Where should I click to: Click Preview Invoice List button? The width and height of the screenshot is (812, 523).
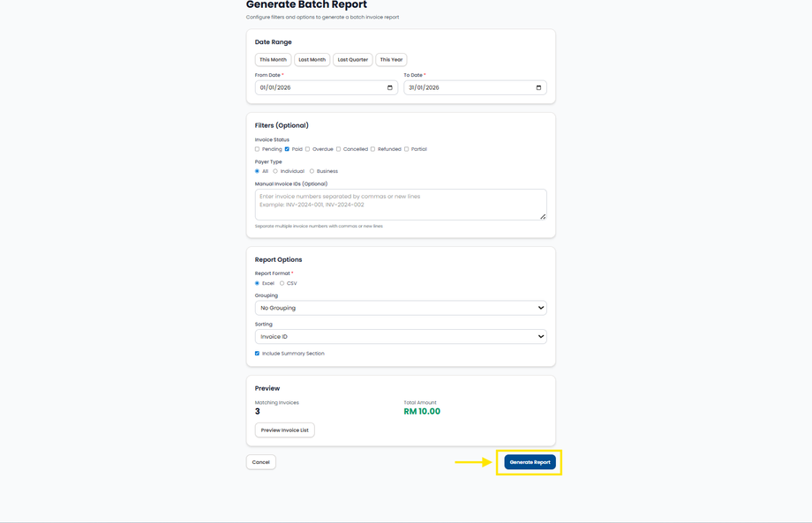pyautogui.click(x=284, y=430)
